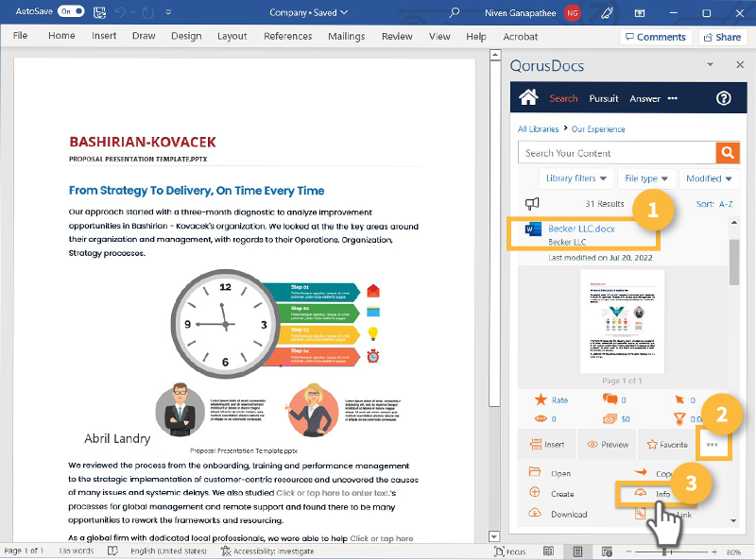Open the View tab
756x560 pixels.
coord(439,36)
